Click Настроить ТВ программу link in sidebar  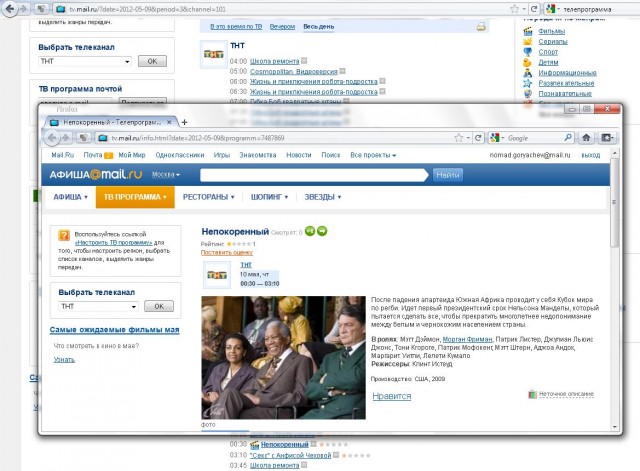point(113,242)
